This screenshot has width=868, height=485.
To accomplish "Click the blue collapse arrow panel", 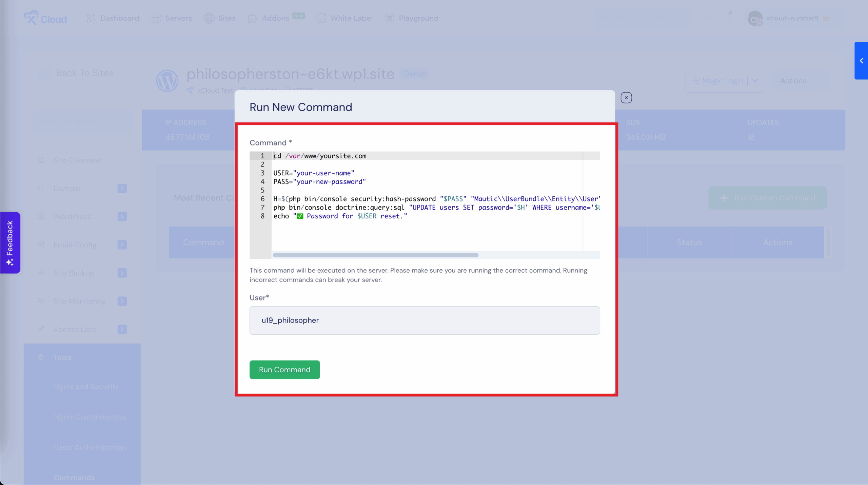I will [861, 61].
